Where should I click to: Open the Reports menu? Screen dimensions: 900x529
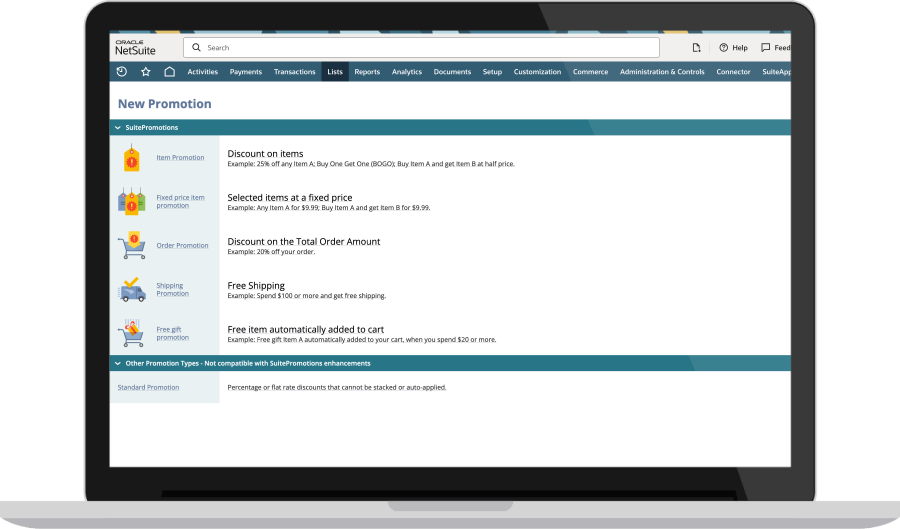pos(367,72)
